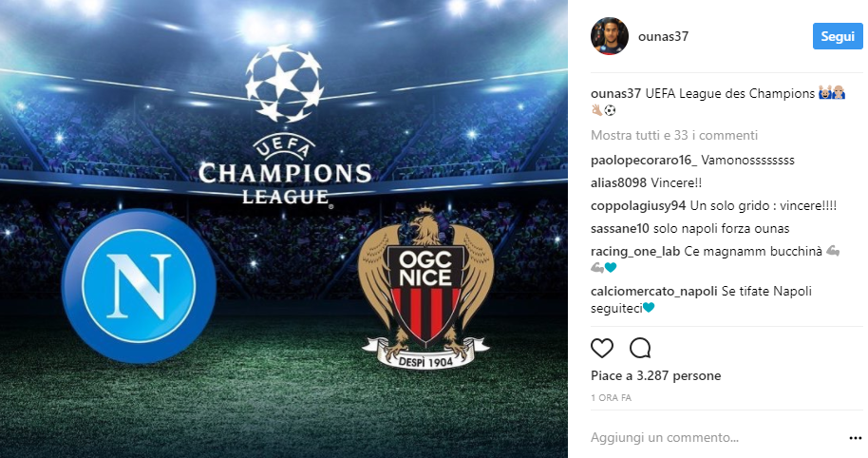Open the ounas37 username in the caption
Screen dimensions: 868x458
coord(615,93)
